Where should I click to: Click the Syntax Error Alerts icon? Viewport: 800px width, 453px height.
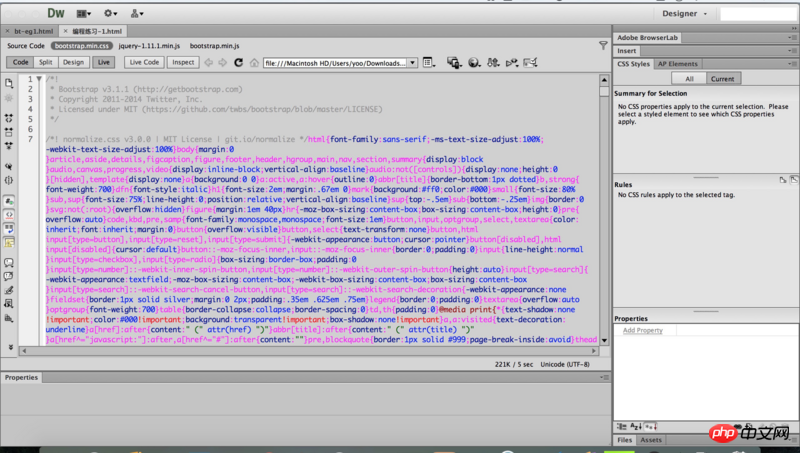pos(9,242)
